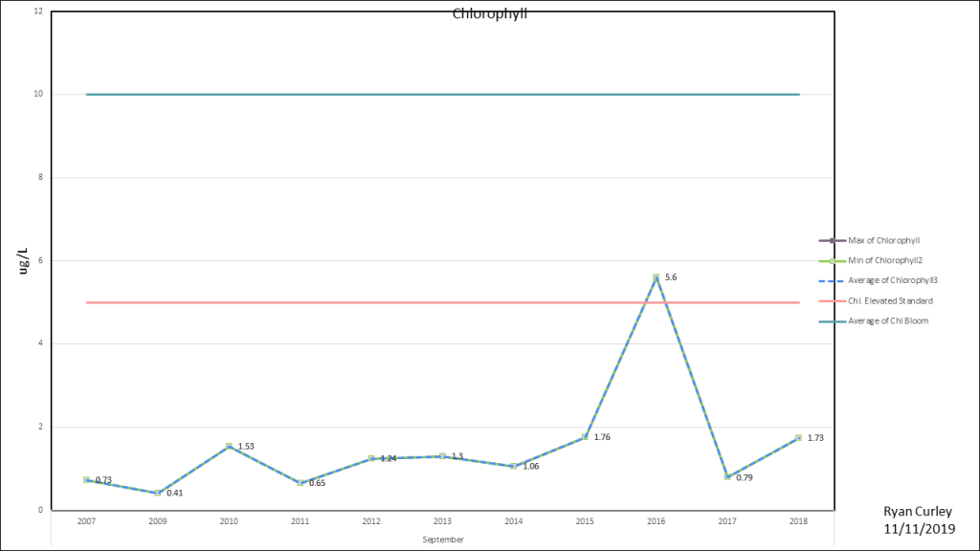This screenshot has width=980, height=551.
Task: Click the teal Chl Bloom line at 10
Action: point(383,95)
